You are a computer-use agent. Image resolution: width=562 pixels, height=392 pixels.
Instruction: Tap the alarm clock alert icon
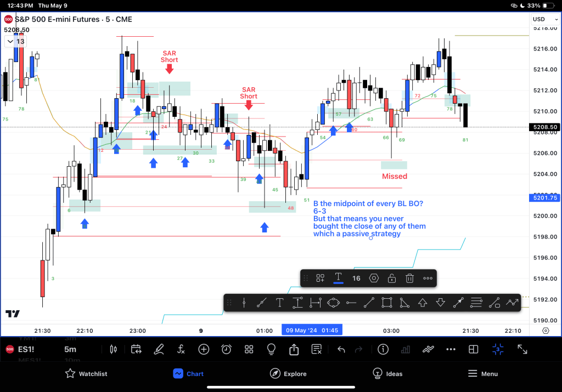click(226, 349)
